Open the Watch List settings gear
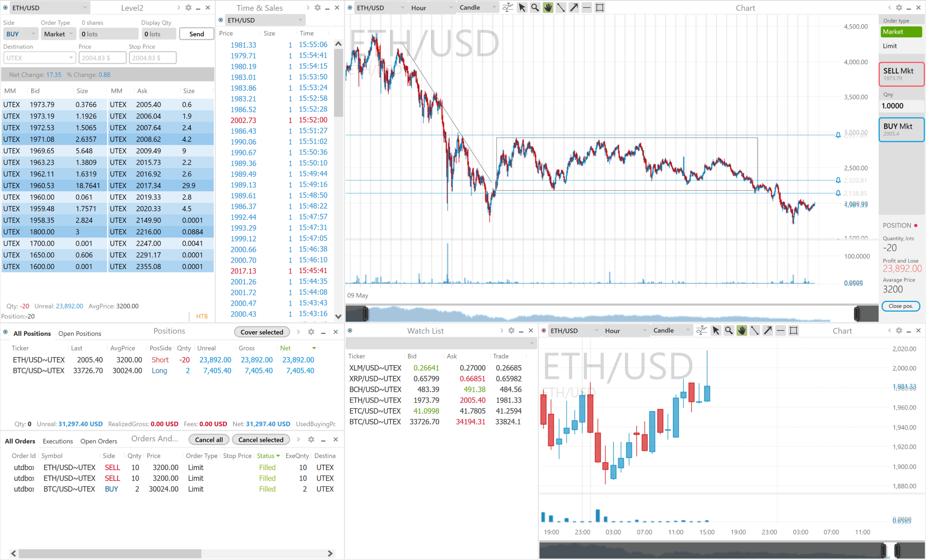Viewport: 926px width, 560px height. pyautogui.click(x=511, y=331)
